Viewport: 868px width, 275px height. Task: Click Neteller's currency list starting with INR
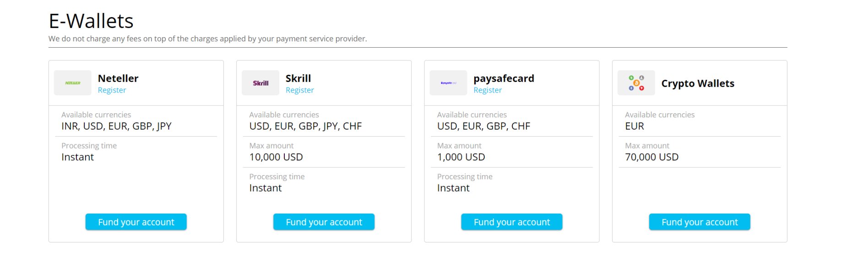pos(116,126)
